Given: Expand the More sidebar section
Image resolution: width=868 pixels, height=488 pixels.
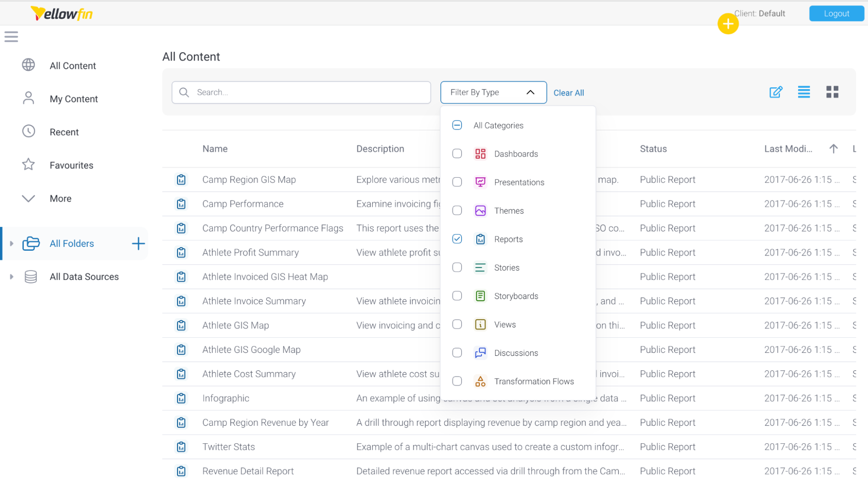Looking at the screenshot, I should point(28,198).
